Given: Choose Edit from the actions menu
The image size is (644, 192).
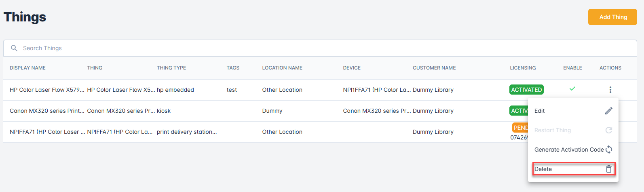Looking at the screenshot, I should click(x=540, y=111).
